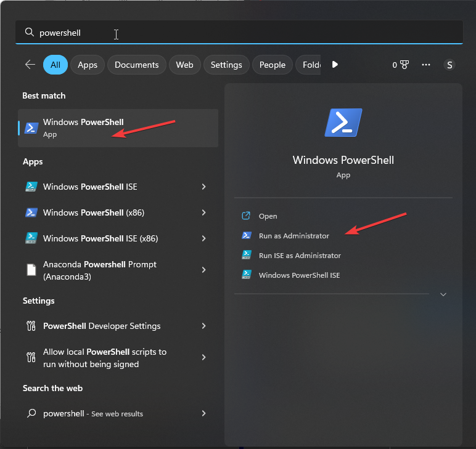Click the search box containing powershell
The width and height of the screenshot is (476, 449).
238,33
